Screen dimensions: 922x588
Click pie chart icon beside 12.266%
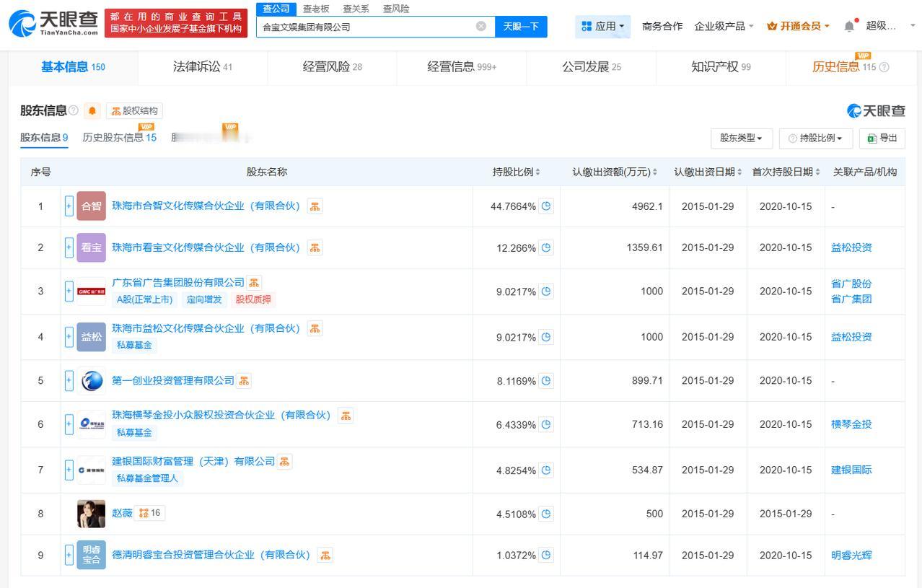click(546, 247)
